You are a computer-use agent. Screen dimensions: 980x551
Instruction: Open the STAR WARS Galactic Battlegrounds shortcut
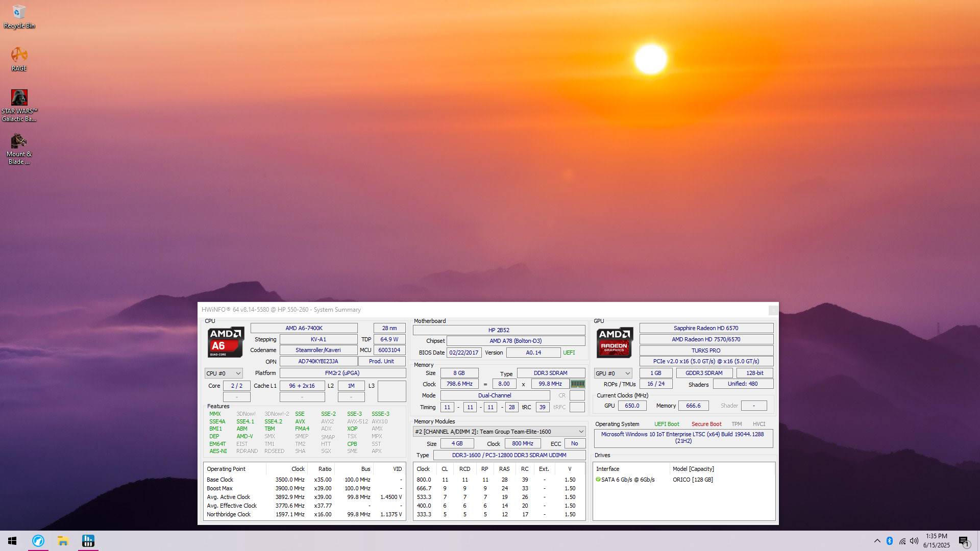click(x=19, y=106)
